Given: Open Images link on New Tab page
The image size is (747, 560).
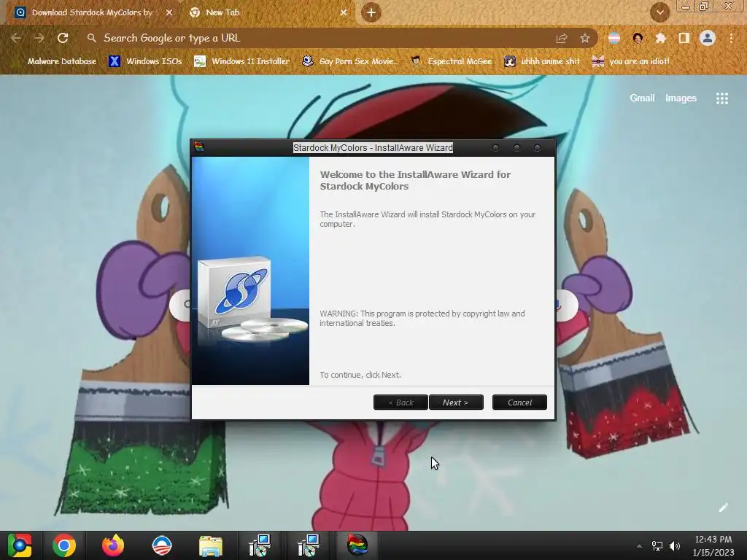Looking at the screenshot, I should tap(681, 98).
